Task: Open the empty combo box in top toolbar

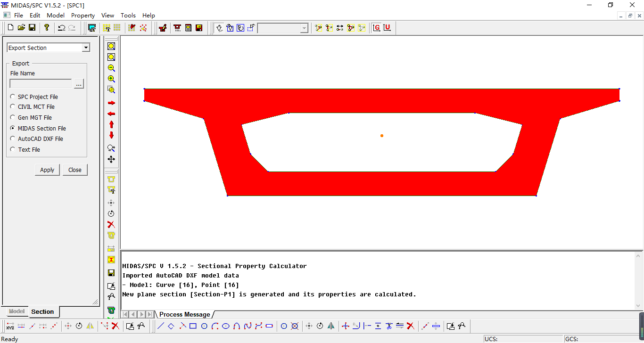Action: 304,28
